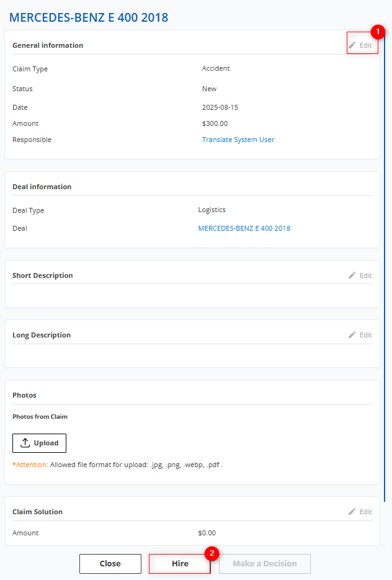Click the Hire button
The width and height of the screenshot is (392, 580).
180,563
